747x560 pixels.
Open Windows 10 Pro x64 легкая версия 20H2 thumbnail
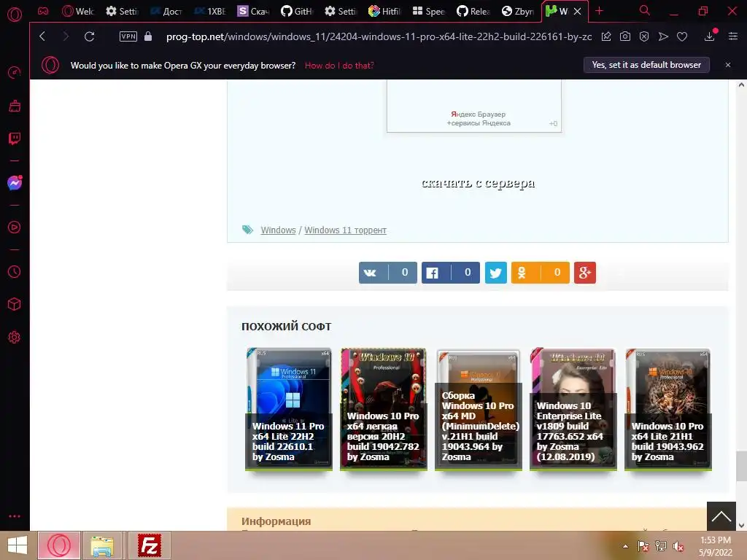tap(384, 409)
